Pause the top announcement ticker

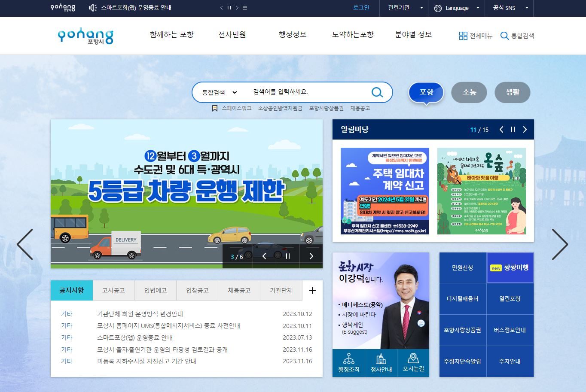[x=229, y=8]
